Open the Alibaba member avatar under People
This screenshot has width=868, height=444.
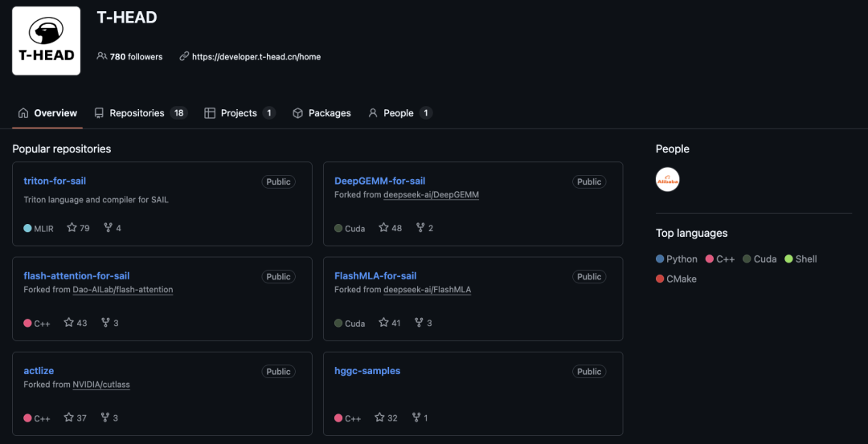click(668, 180)
